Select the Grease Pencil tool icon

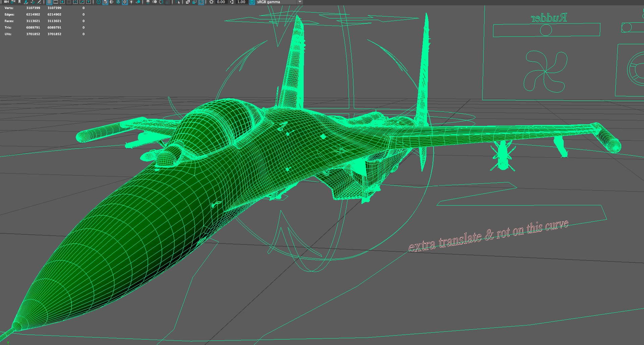39,2
